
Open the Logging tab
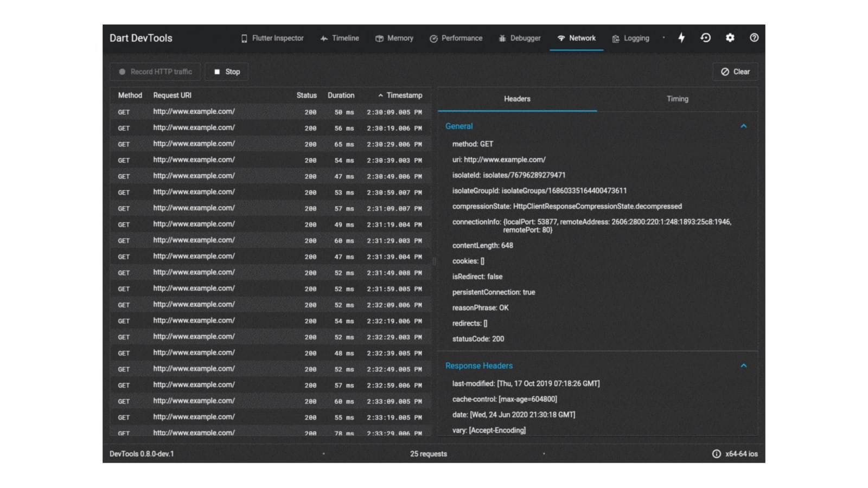pyautogui.click(x=630, y=38)
